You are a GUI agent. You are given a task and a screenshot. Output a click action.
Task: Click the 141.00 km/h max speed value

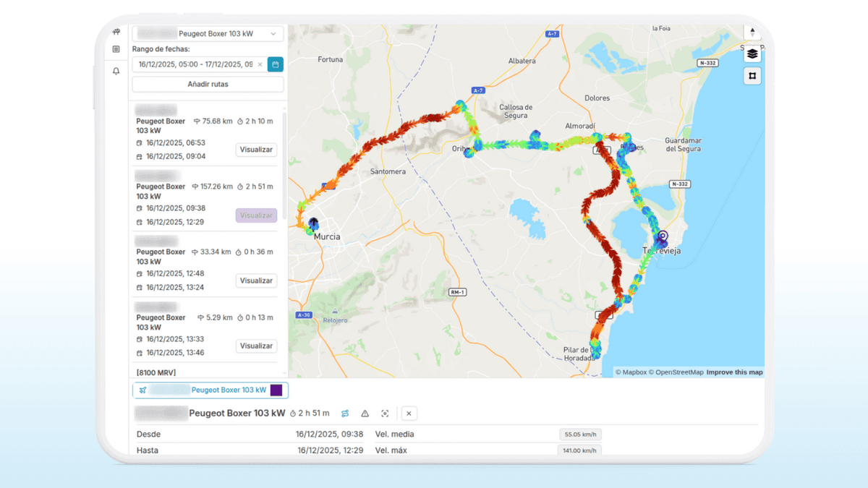pos(580,450)
